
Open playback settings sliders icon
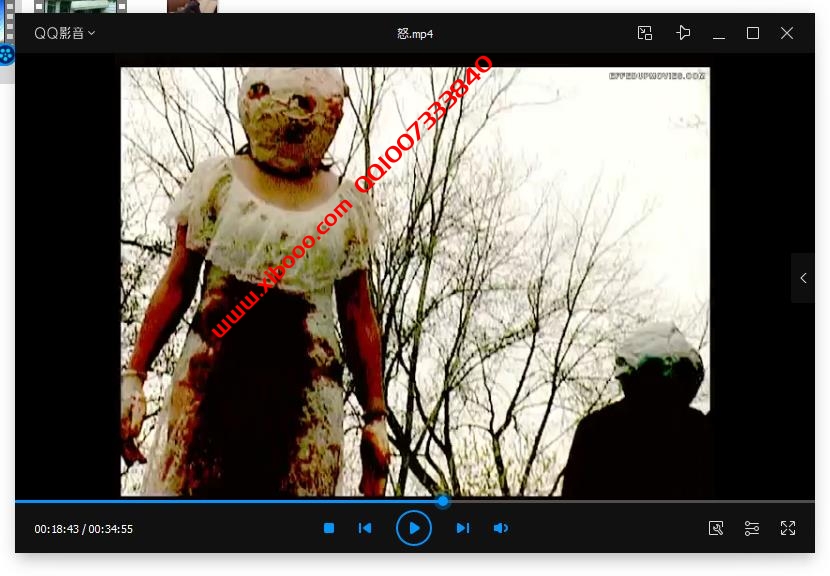[752, 528]
